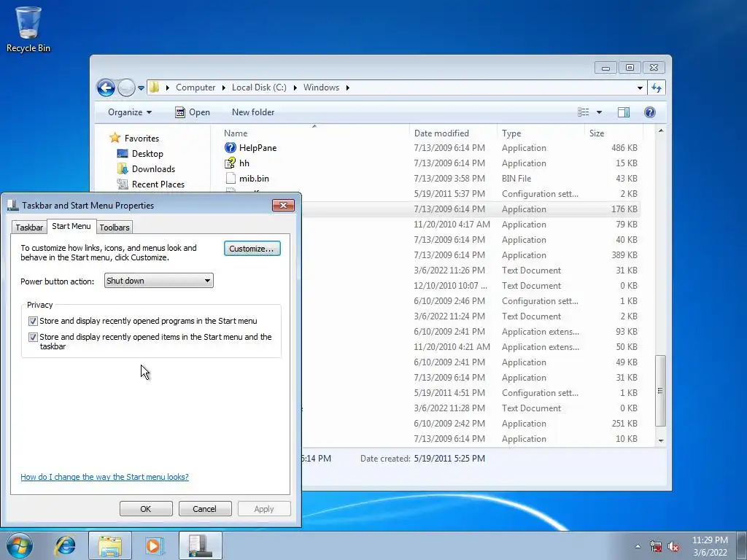This screenshot has width=747, height=560.
Task: Change view using the views icon
Action: (x=583, y=112)
